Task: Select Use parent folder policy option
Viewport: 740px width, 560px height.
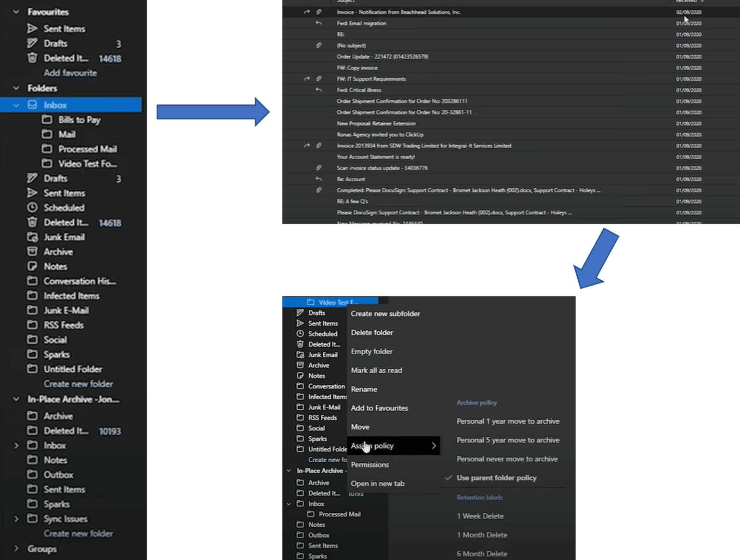Action: tap(496, 478)
